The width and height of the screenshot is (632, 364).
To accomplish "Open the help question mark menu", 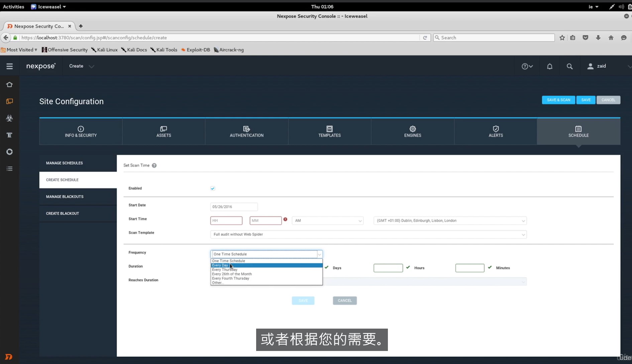I will [x=527, y=66].
